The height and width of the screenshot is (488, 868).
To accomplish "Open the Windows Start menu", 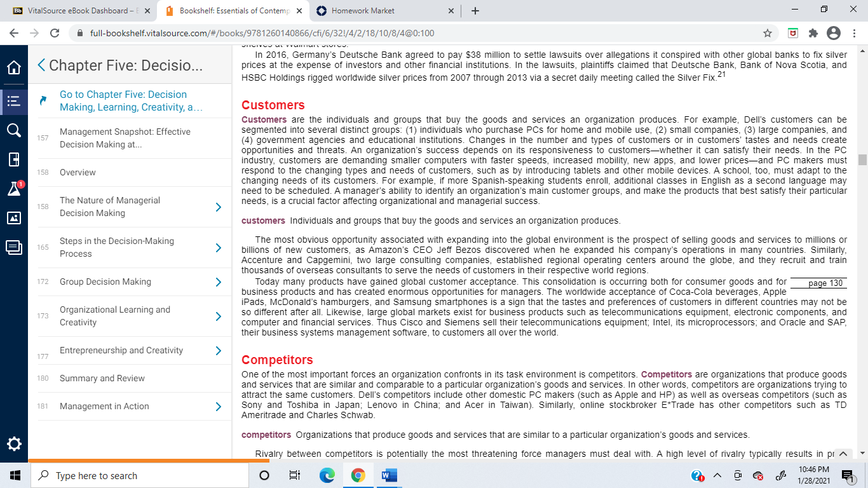I will point(15,475).
